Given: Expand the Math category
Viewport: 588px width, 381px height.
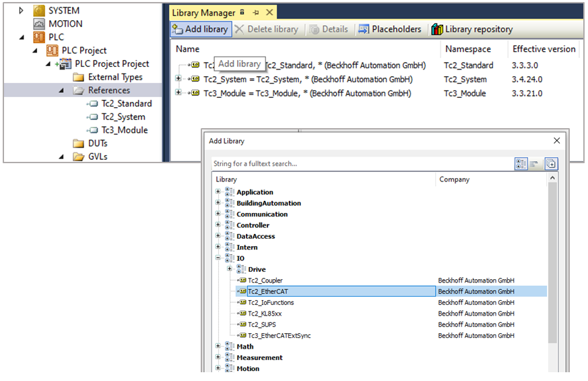Looking at the screenshot, I should pos(218,346).
